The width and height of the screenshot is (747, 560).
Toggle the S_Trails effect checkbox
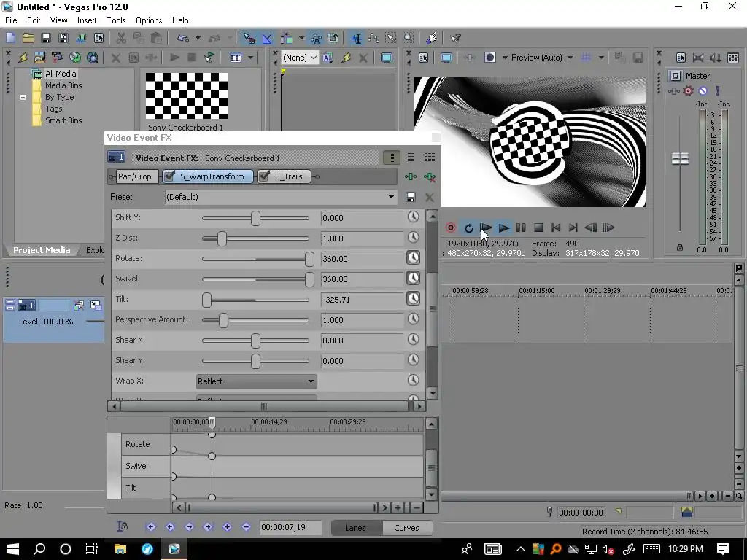pos(264,176)
